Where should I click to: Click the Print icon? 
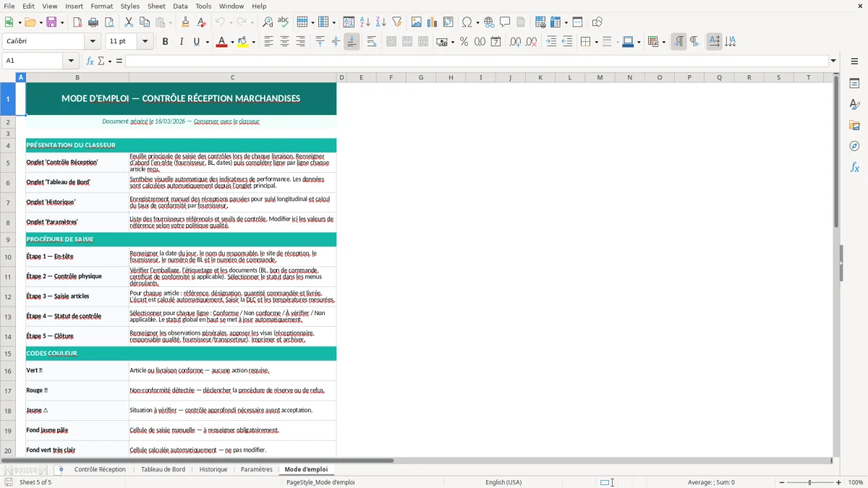click(93, 22)
